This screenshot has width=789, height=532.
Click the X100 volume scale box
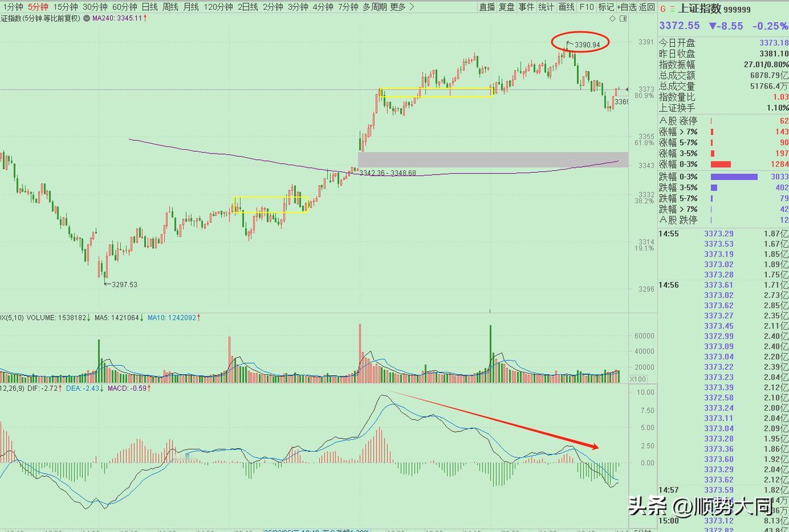638,379
